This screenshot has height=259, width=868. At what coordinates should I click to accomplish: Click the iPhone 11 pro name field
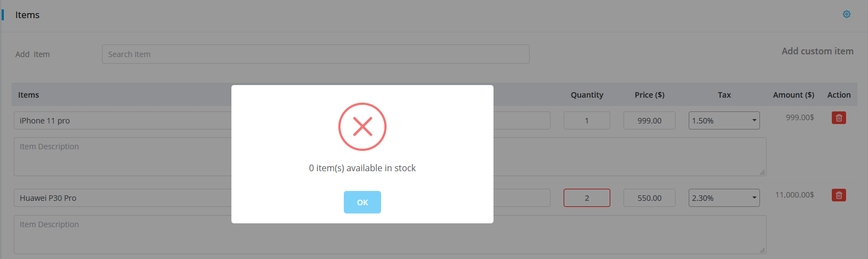[x=282, y=121]
